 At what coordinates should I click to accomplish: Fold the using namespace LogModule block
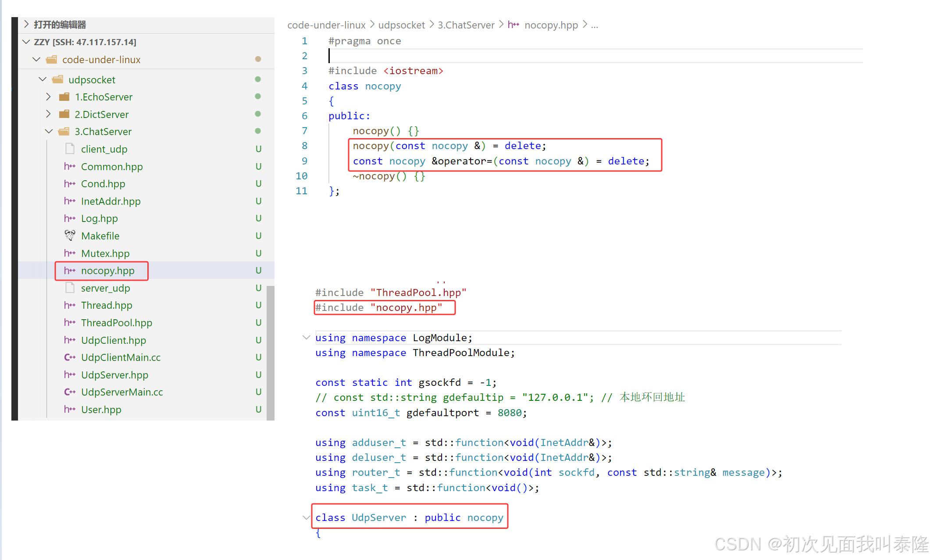pos(306,338)
